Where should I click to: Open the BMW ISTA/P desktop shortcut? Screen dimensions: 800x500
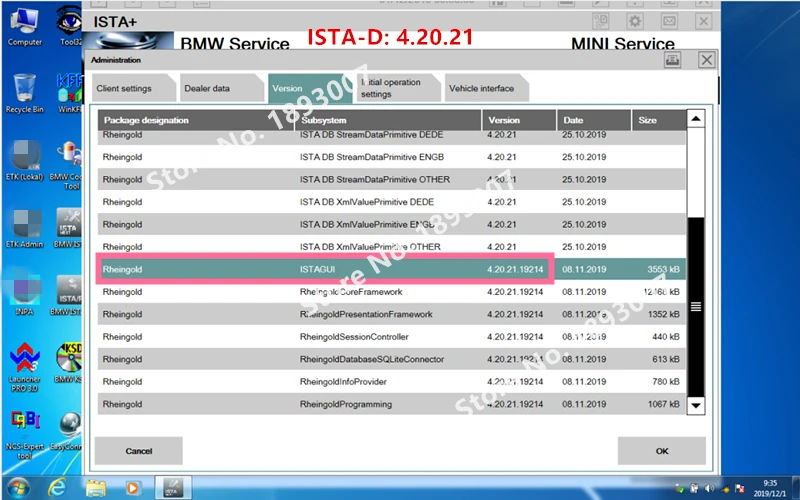point(68,295)
